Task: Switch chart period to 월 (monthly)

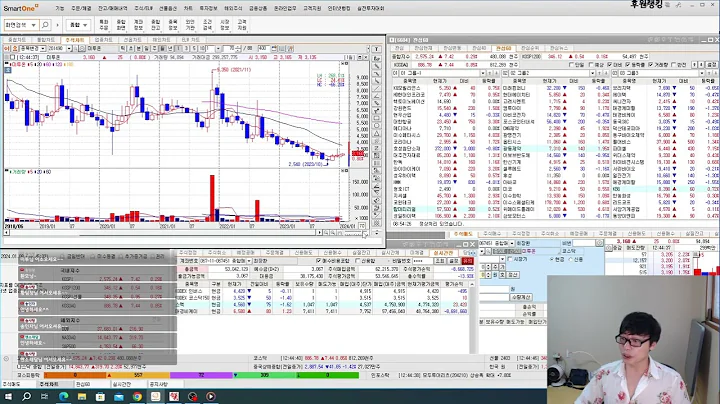Action: click(163, 48)
